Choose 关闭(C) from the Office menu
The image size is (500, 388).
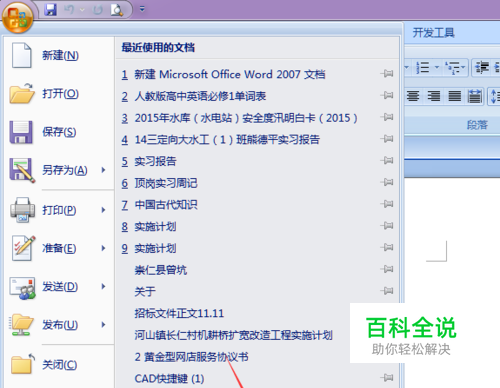point(59,365)
